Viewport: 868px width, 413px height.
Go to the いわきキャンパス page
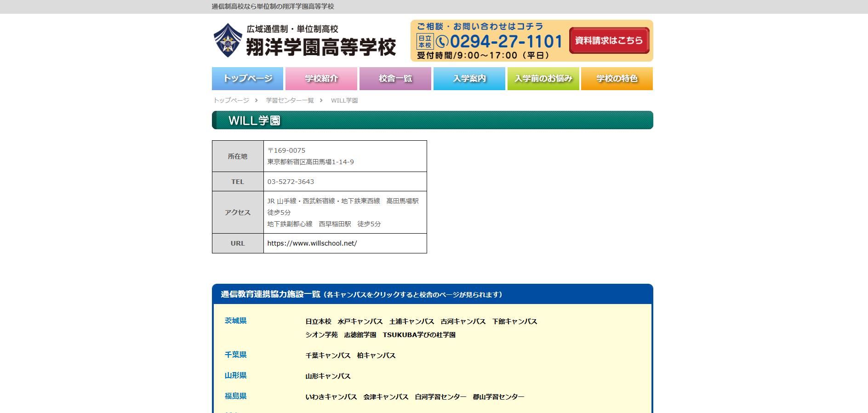(331, 397)
